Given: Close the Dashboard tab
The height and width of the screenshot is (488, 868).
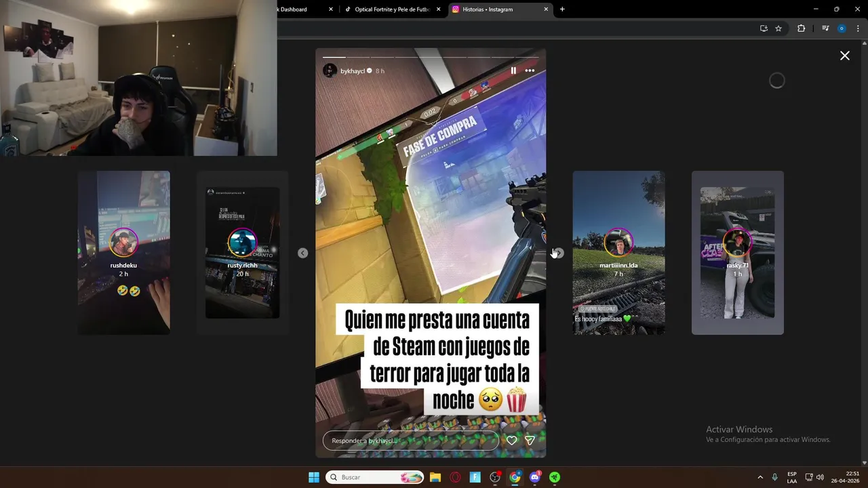Looking at the screenshot, I should (x=331, y=9).
